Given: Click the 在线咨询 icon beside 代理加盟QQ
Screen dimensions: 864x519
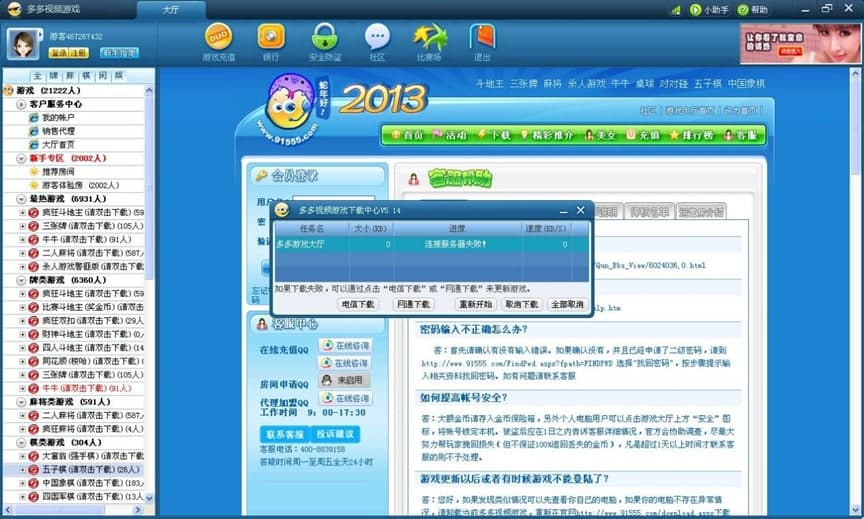Looking at the screenshot, I should point(328,398).
